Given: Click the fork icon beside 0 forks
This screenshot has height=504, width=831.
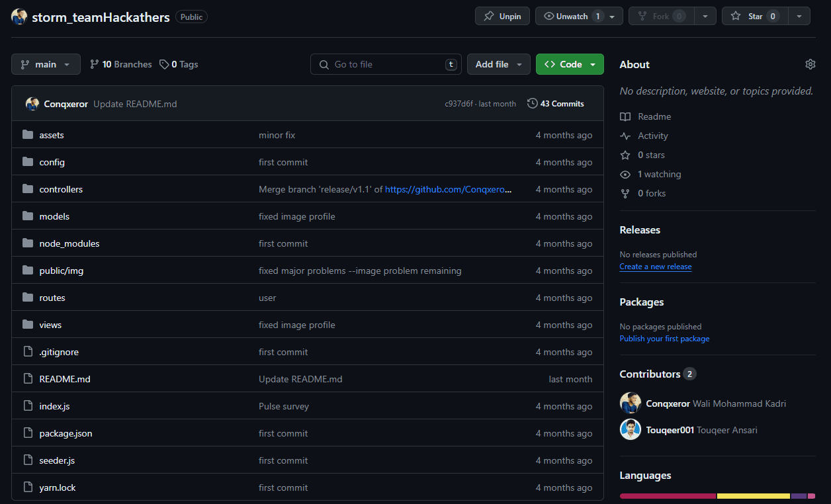Looking at the screenshot, I should pyautogui.click(x=625, y=193).
